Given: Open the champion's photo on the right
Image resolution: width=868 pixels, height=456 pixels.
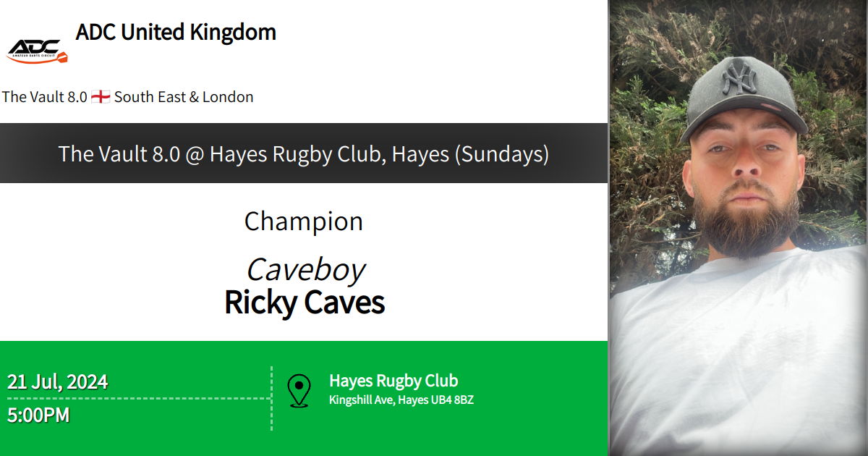Looking at the screenshot, I should tap(738, 228).
